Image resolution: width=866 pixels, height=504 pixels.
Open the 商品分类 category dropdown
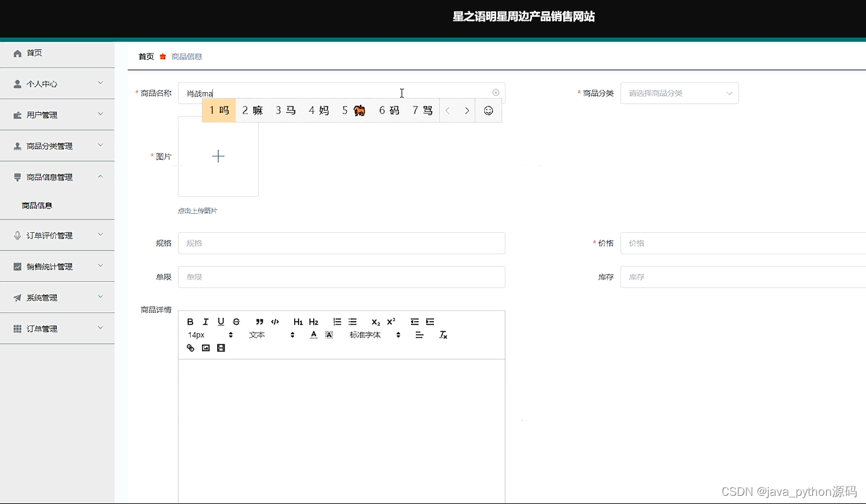[679, 93]
